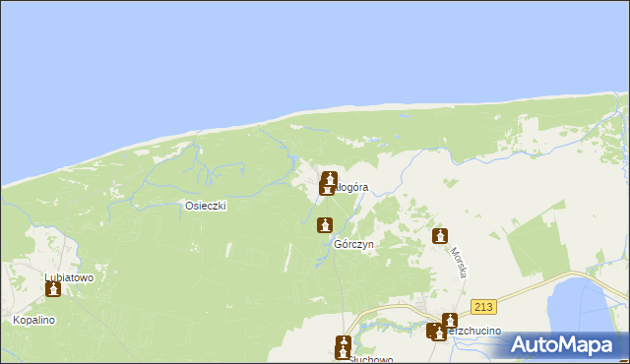
Task: Select the church icon above the Morska street label
Action: (x=440, y=236)
